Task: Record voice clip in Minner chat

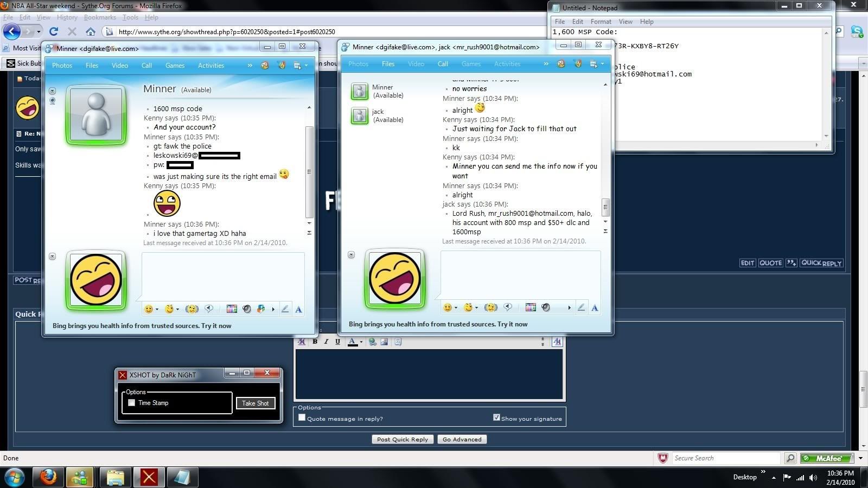Action: (x=209, y=309)
